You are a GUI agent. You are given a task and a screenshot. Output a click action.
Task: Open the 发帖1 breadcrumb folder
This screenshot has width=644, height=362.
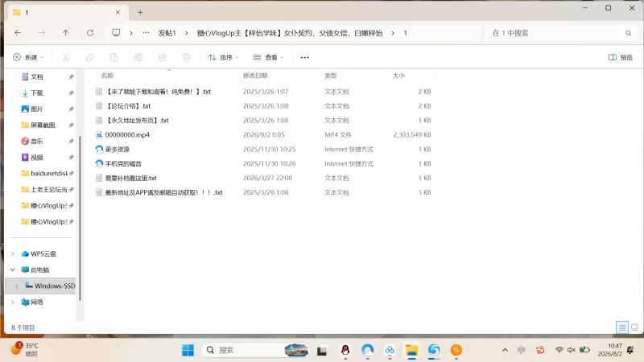pos(167,33)
